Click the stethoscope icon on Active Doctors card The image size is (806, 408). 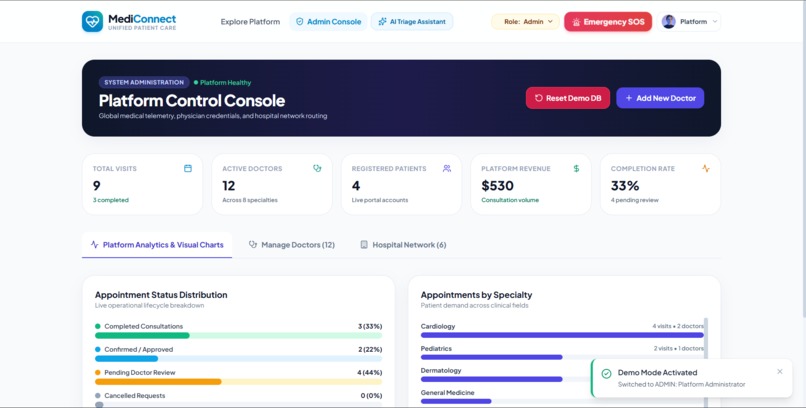[317, 169]
